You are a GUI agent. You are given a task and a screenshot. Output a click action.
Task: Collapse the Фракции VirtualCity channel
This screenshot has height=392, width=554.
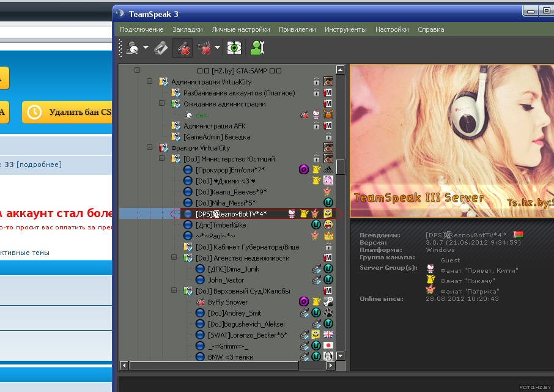coord(149,147)
